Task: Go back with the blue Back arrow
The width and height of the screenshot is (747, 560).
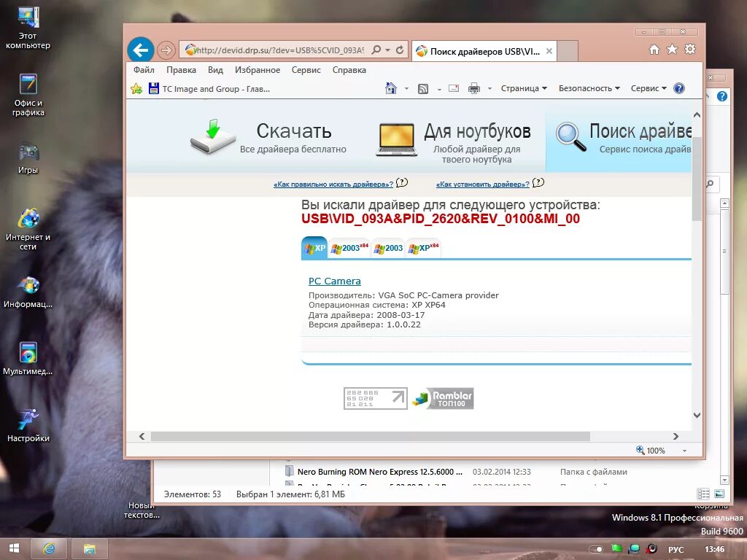Action: tap(141, 50)
